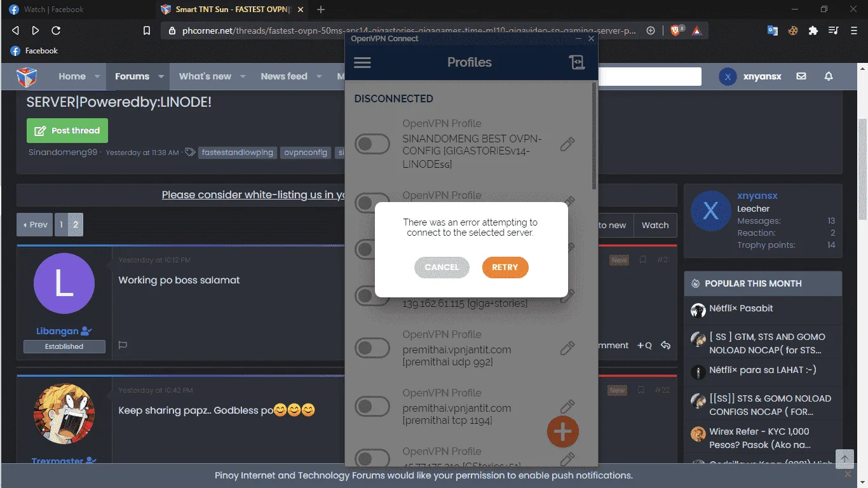The height and width of the screenshot is (488, 868).
Task: Click the scroll-to-top arrow button
Action: tap(844, 458)
